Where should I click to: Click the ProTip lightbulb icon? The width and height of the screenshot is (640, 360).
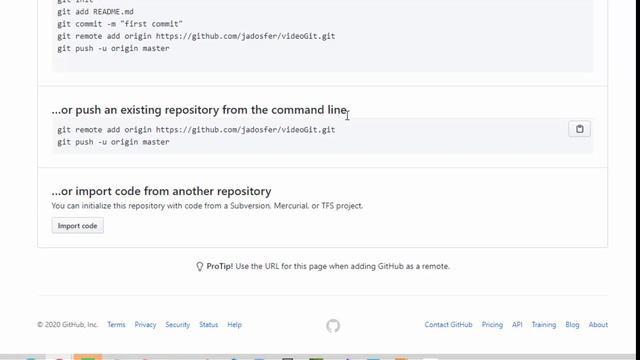[200, 267]
